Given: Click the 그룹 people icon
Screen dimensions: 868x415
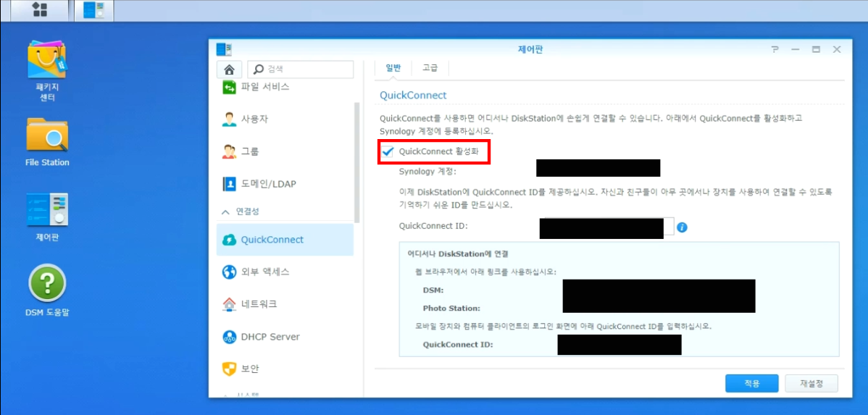Looking at the screenshot, I should pyautogui.click(x=229, y=151).
